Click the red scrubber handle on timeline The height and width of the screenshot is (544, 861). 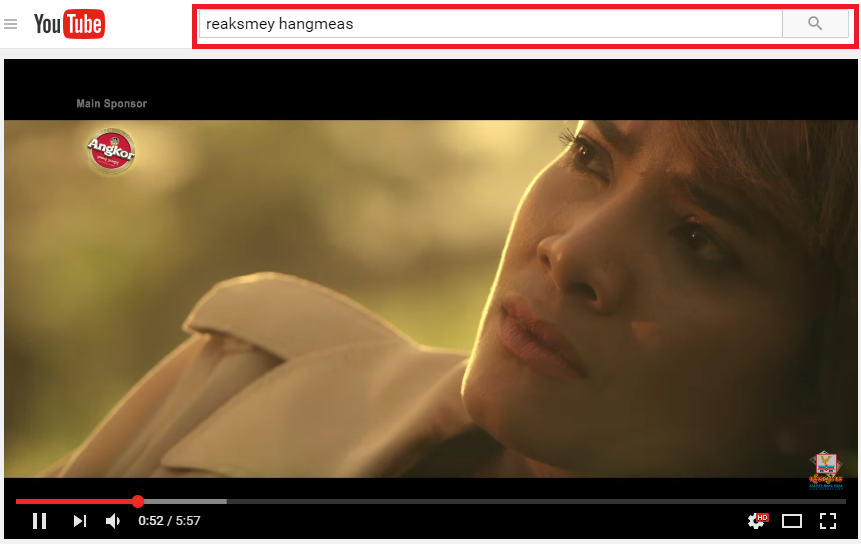coord(138,501)
